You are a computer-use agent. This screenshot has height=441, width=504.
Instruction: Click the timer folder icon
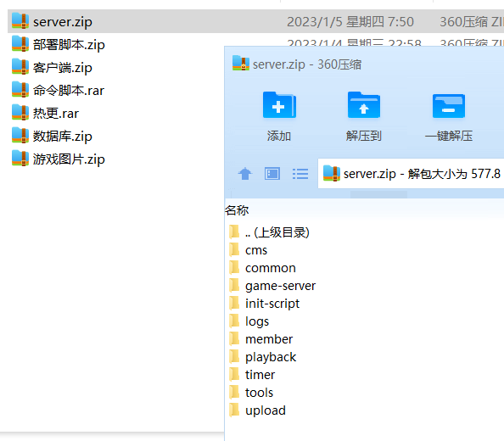(234, 374)
